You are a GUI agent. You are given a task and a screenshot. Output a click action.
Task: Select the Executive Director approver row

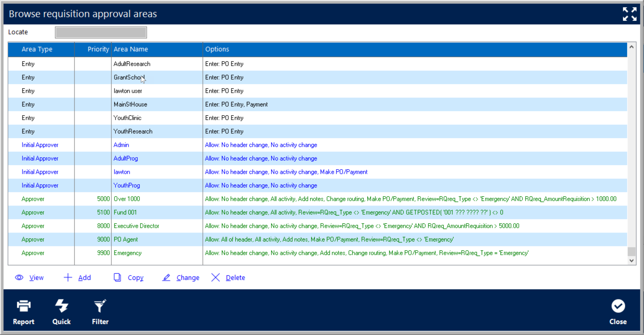(136, 226)
